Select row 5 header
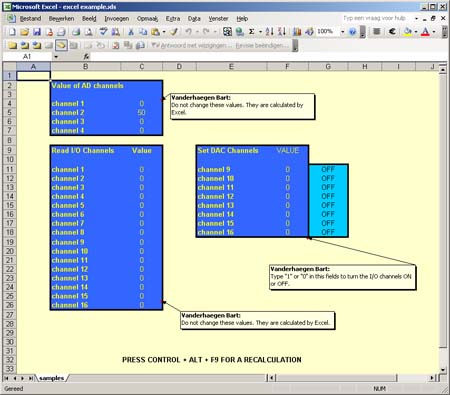The image size is (450, 395). point(9,112)
